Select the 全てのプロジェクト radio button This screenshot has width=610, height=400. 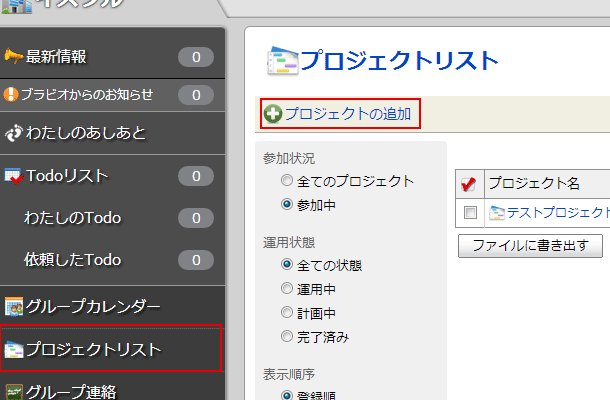[287, 180]
